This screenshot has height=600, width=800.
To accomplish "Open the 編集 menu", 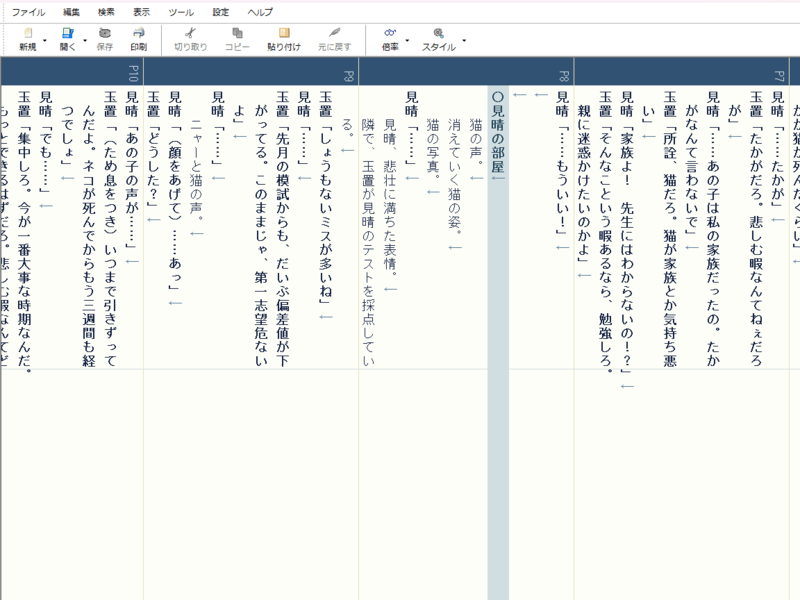I will pyautogui.click(x=71, y=12).
